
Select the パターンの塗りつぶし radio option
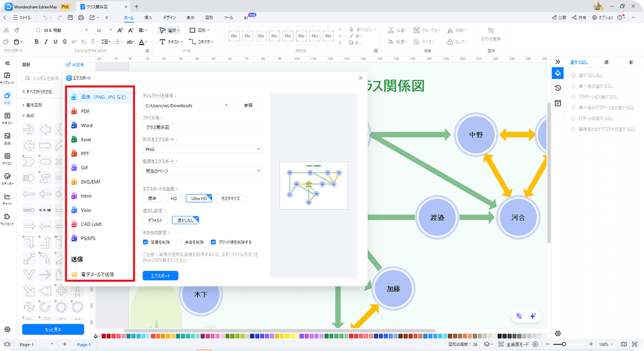(x=573, y=118)
